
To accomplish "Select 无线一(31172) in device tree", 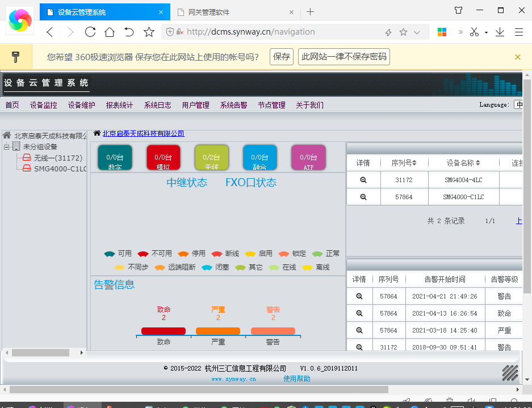I will point(58,158).
